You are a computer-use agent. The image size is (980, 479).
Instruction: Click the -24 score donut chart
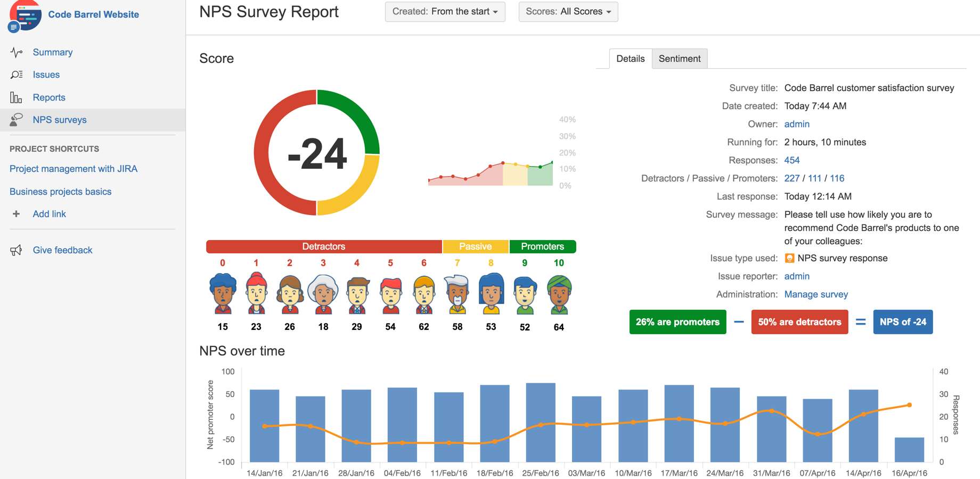(317, 153)
